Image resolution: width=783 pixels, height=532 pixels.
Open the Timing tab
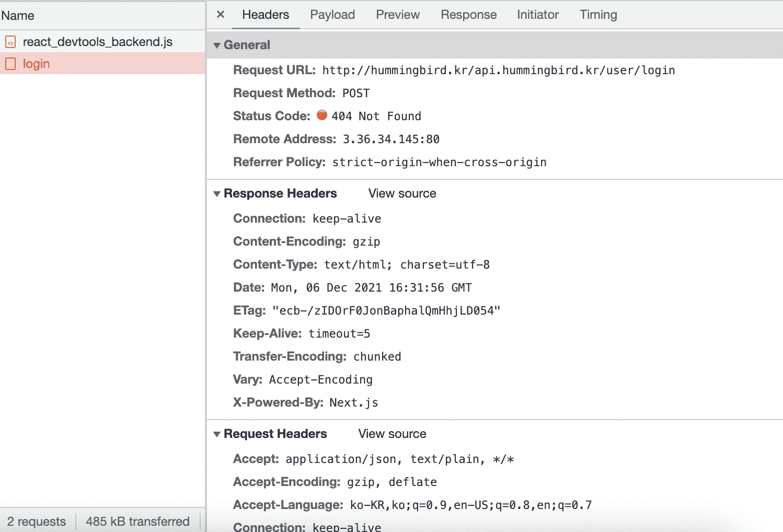pos(598,15)
